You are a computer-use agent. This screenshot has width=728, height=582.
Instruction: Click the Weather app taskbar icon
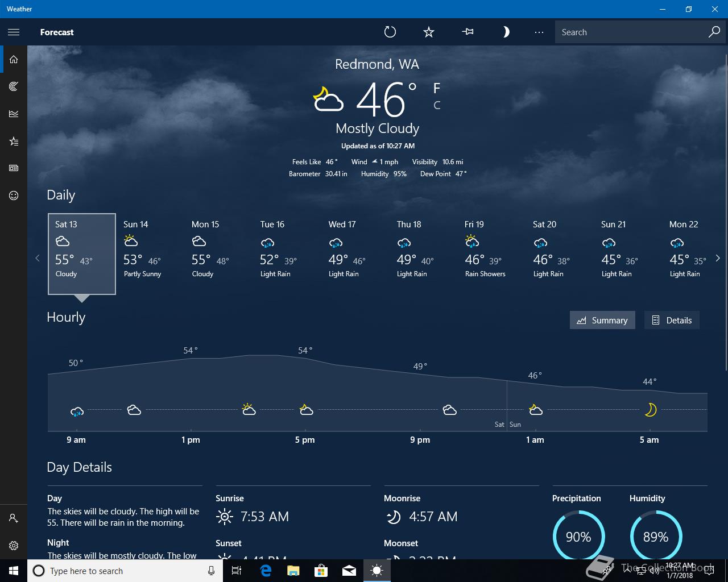pyautogui.click(x=377, y=571)
